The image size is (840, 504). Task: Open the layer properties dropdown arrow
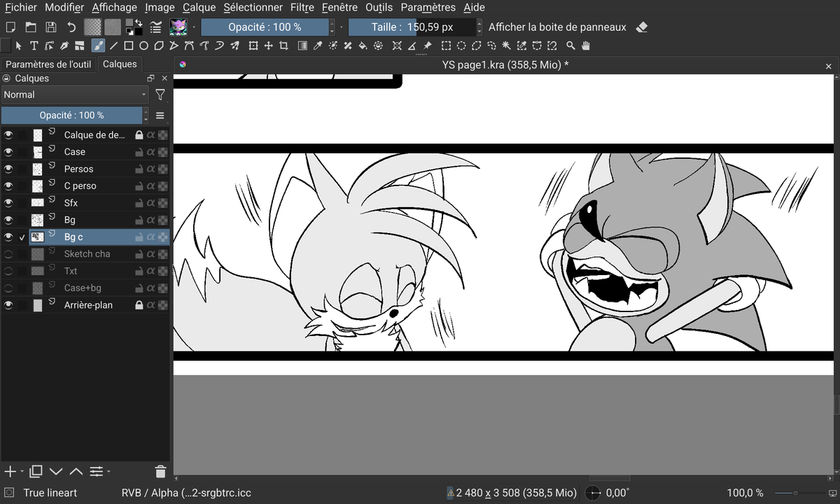pyautogui.click(x=109, y=471)
